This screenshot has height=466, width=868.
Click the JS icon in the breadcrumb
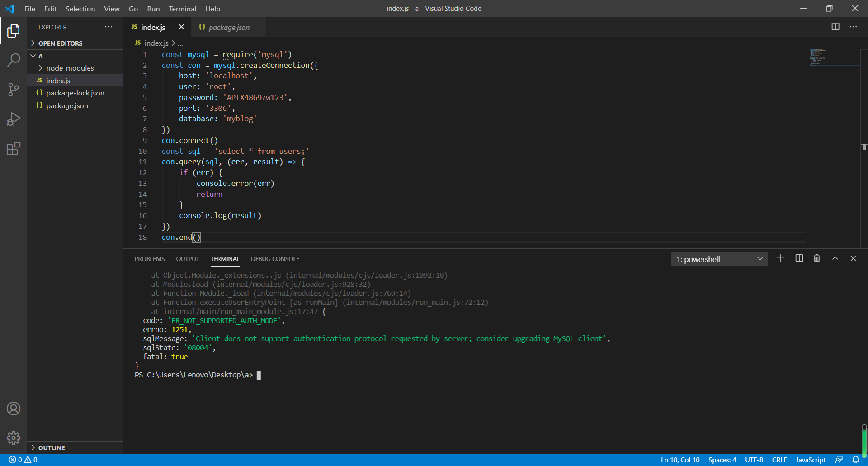tap(137, 43)
